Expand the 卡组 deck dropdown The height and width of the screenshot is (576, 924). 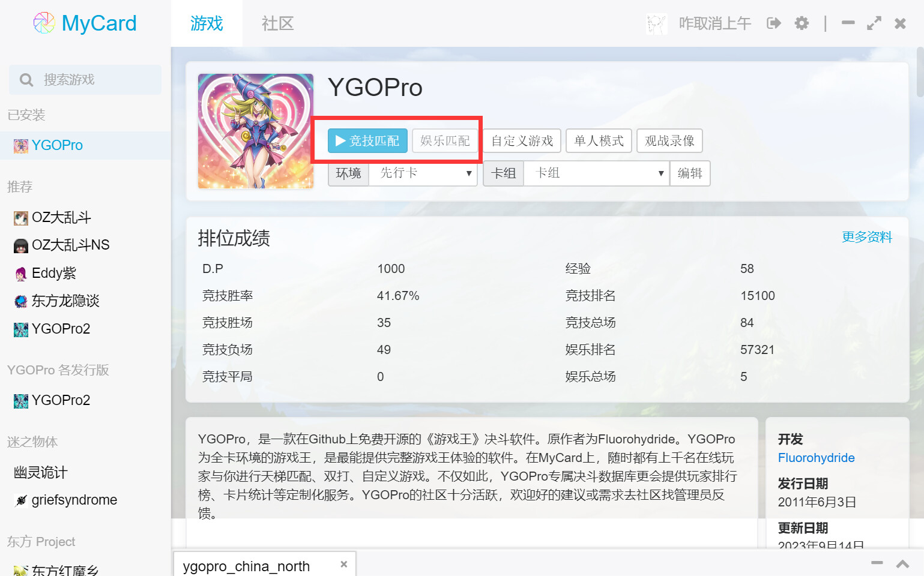[x=596, y=173]
